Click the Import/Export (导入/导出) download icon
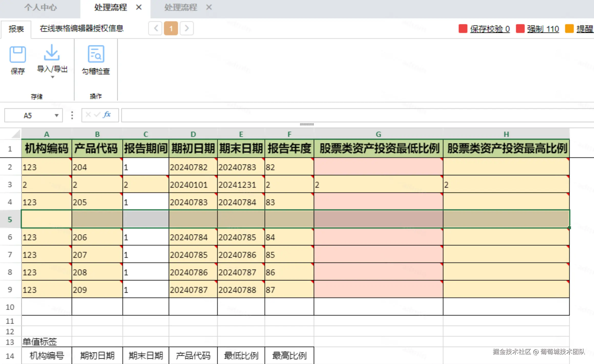Viewport: 594px width, 364px height. [x=52, y=52]
